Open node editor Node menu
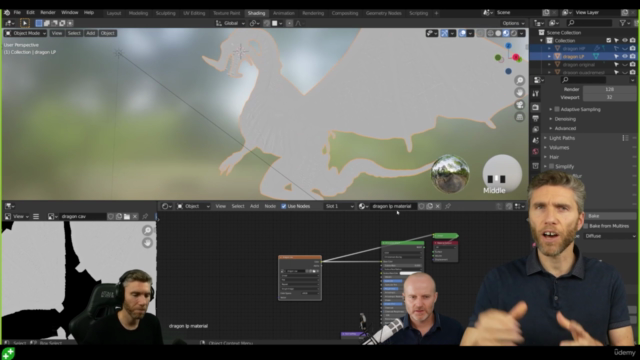 (270, 206)
